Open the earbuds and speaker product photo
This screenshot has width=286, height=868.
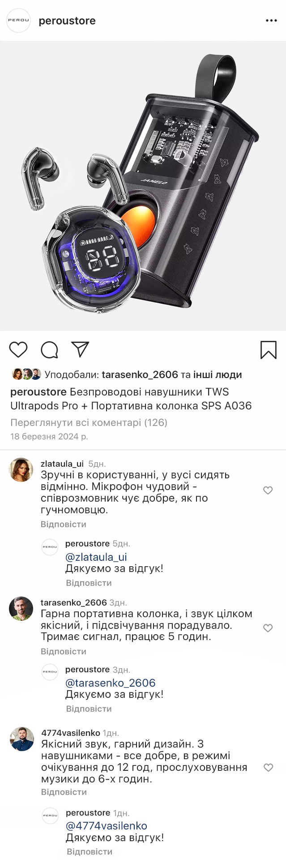pyautogui.click(x=143, y=186)
